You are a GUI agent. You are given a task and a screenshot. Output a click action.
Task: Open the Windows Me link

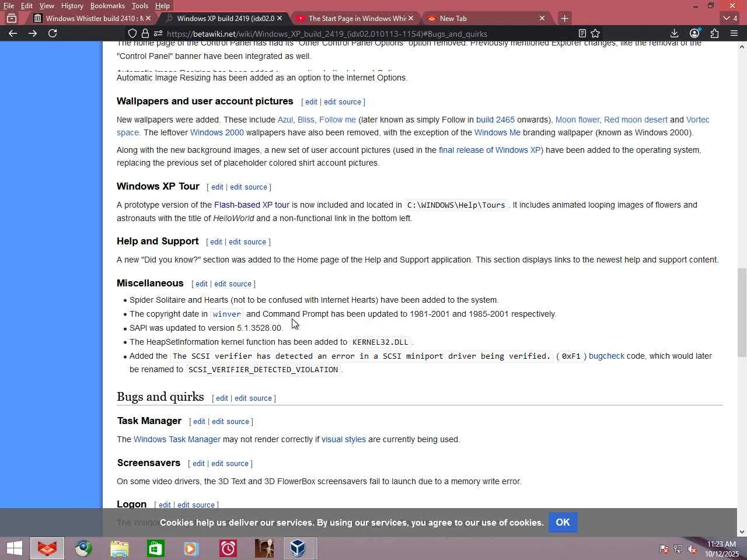coord(497,132)
